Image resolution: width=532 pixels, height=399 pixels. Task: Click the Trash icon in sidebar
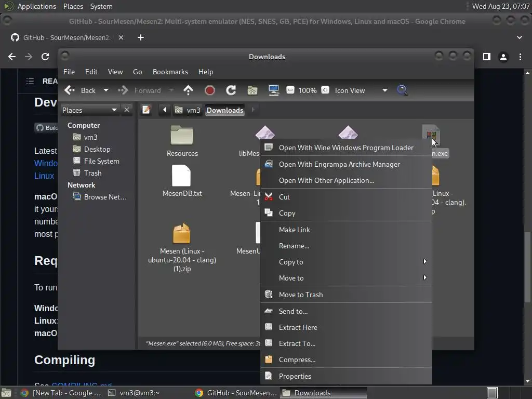77,173
